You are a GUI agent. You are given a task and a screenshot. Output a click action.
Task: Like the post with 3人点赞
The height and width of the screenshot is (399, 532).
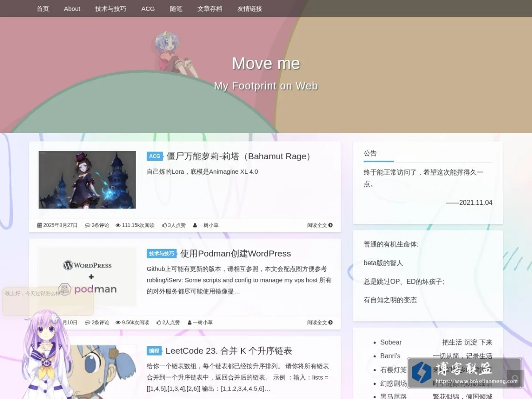click(174, 225)
